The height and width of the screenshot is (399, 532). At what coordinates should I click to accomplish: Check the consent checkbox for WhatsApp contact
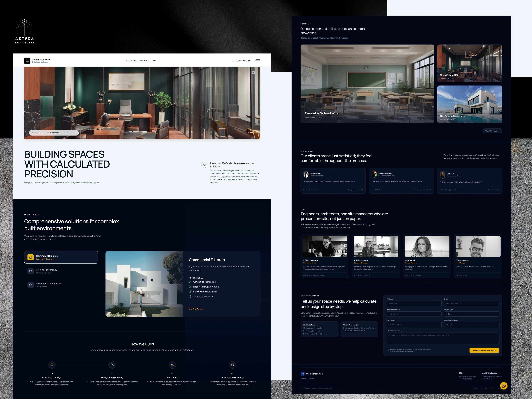(388, 350)
